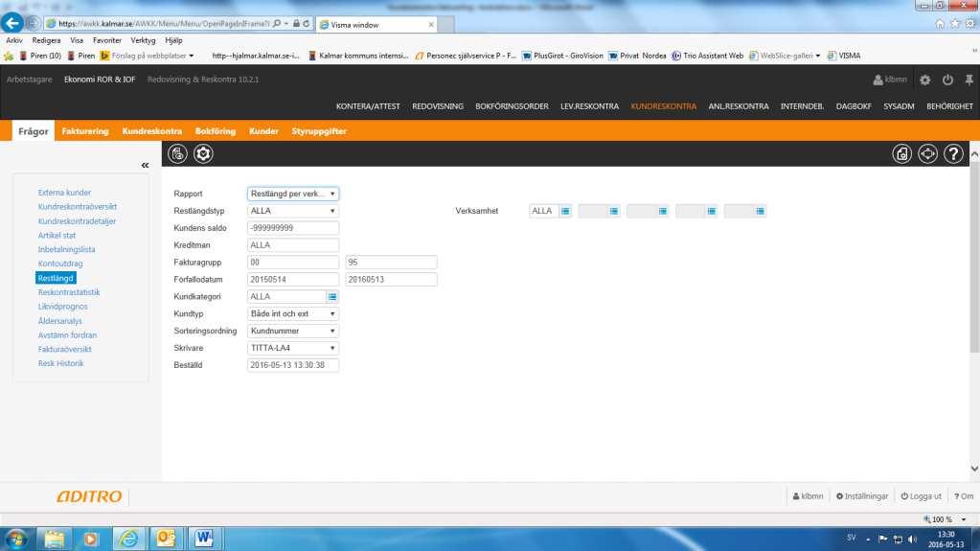Open the BOKFÖRINGSORDER top menu

click(x=512, y=106)
